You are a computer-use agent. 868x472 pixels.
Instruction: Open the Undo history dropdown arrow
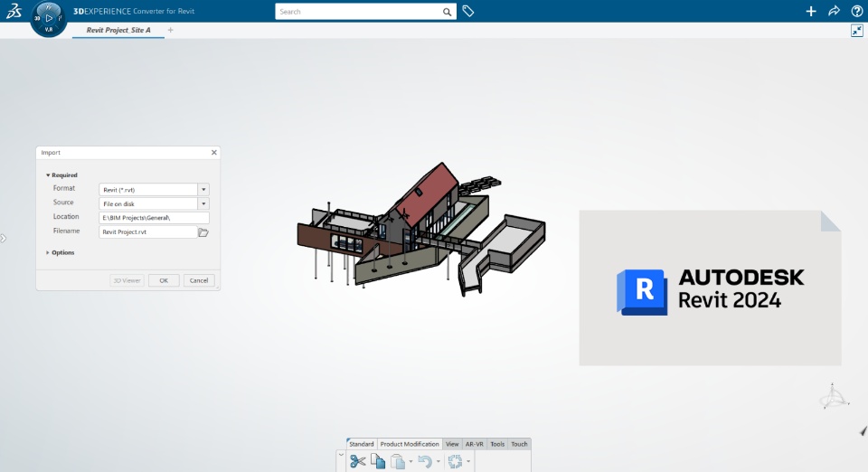point(438,461)
